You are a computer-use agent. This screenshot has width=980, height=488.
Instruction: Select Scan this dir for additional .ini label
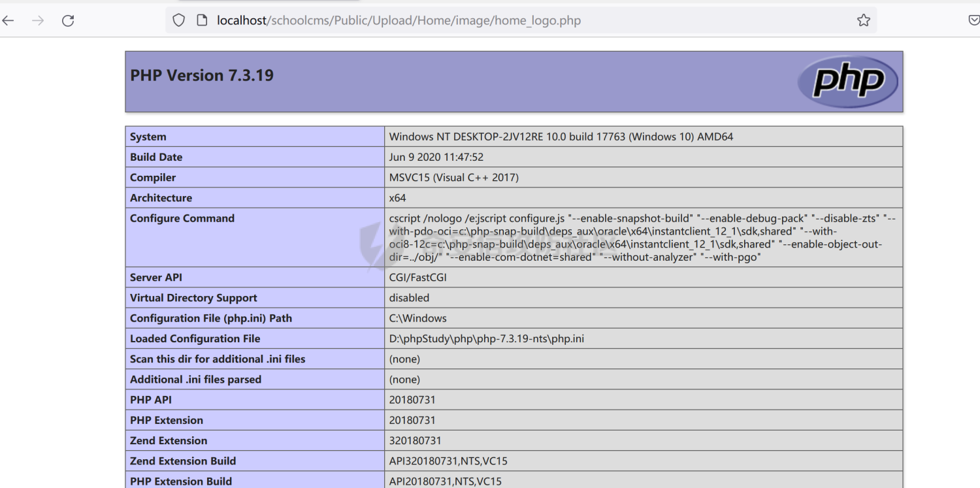(x=218, y=359)
